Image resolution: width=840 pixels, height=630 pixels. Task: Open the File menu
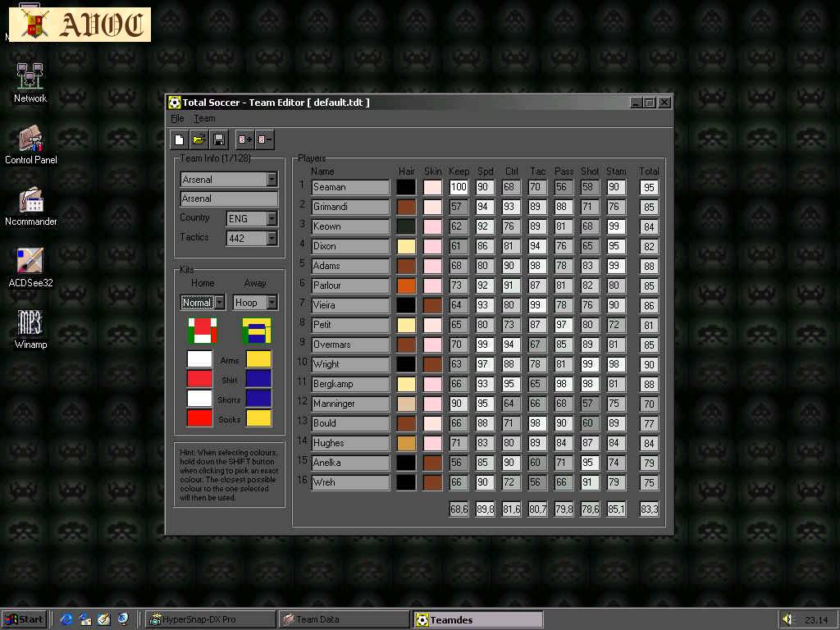[177, 118]
